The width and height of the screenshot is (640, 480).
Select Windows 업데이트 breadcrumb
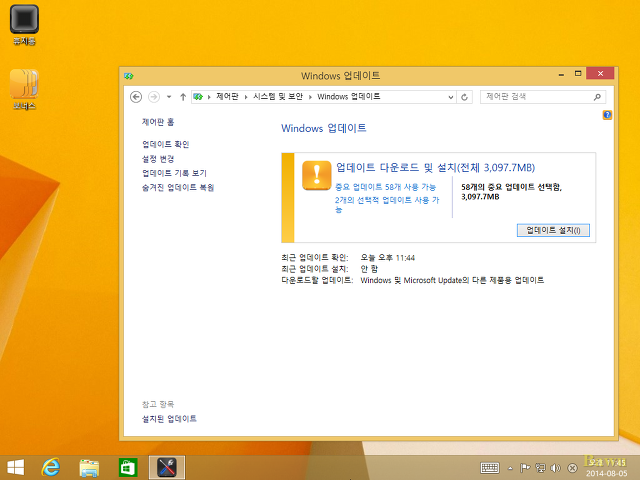(349, 97)
